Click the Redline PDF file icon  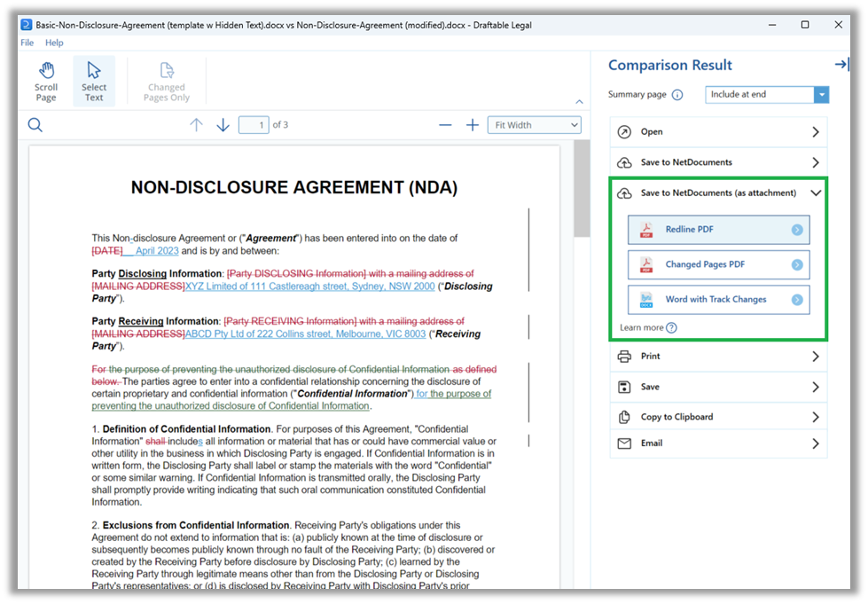(646, 230)
